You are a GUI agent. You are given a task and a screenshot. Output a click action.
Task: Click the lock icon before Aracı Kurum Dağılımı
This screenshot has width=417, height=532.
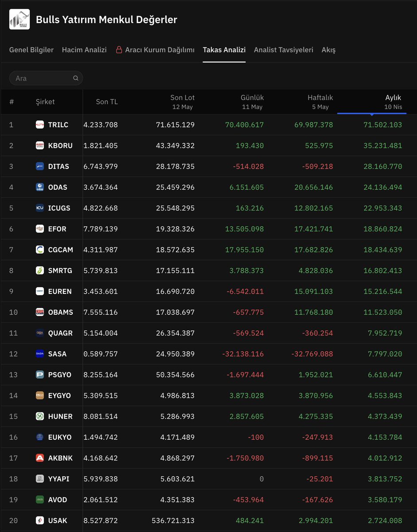[x=119, y=50]
